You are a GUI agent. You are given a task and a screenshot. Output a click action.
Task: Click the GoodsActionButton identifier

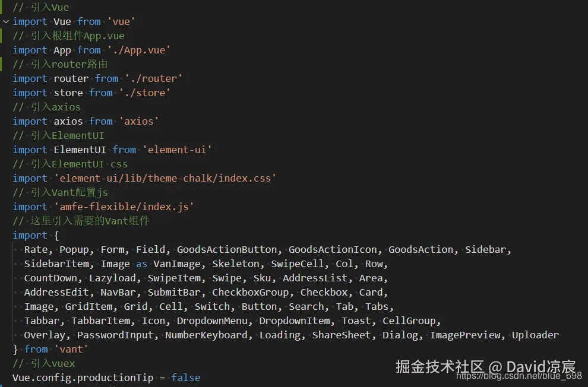[x=227, y=249]
